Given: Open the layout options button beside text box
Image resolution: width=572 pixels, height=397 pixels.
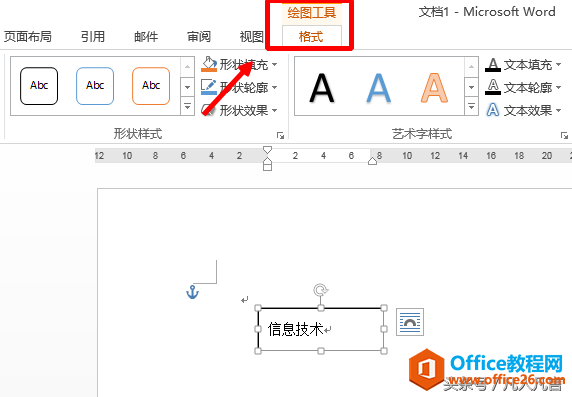Looking at the screenshot, I should click(x=410, y=322).
